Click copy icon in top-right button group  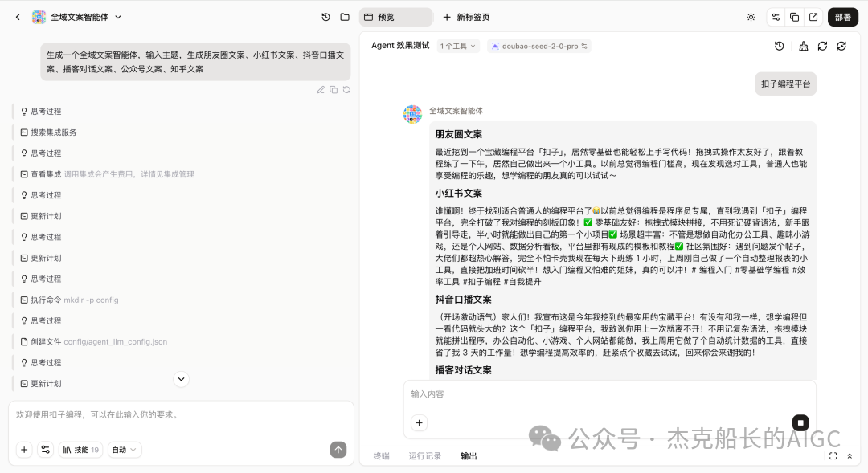click(x=794, y=17)
